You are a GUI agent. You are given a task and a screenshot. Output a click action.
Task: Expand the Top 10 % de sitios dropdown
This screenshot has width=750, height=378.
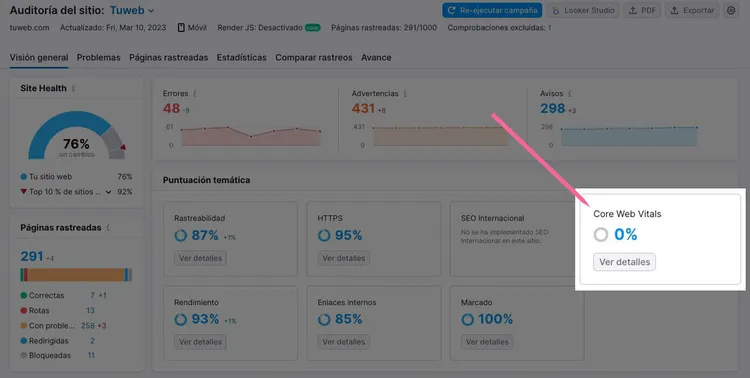(x=109, y=192)
